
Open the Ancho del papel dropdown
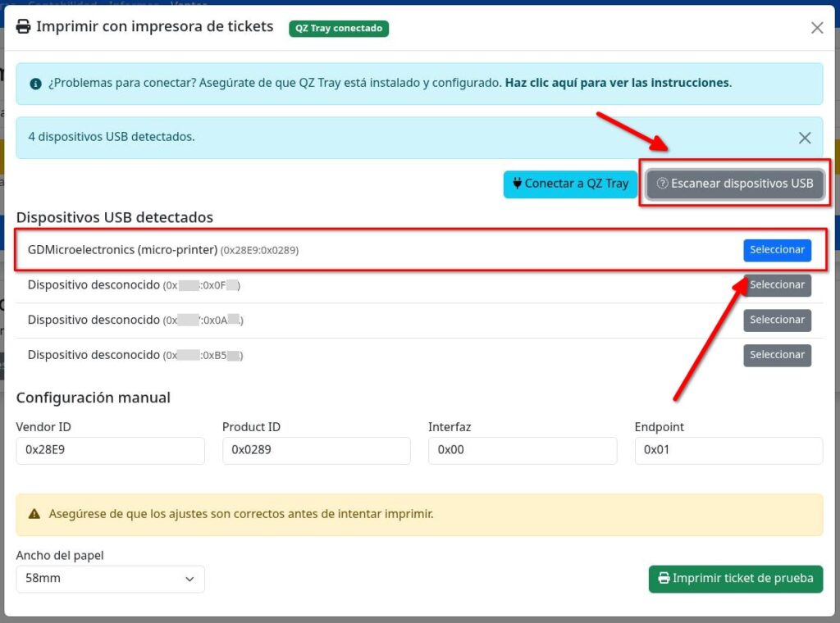point(110,579)
